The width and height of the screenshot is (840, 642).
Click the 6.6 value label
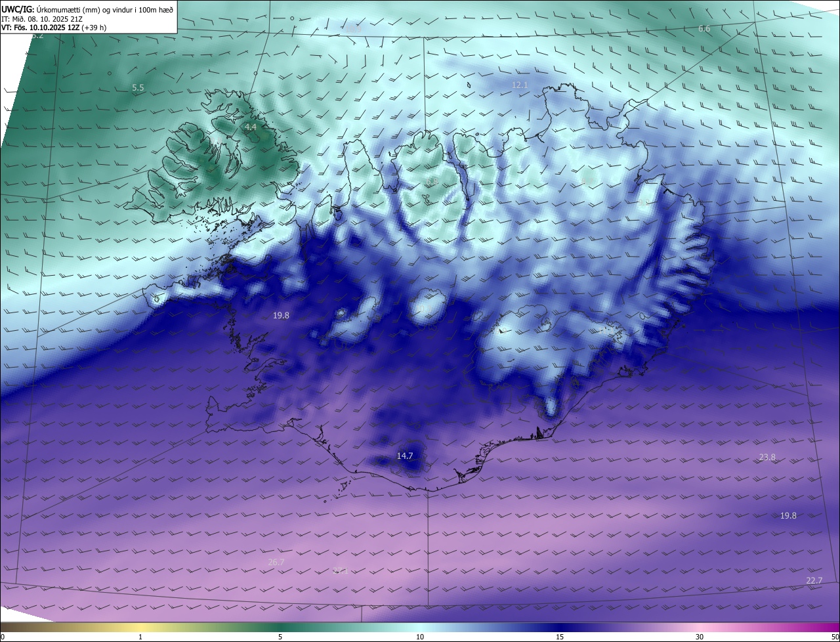click(704, 29)
